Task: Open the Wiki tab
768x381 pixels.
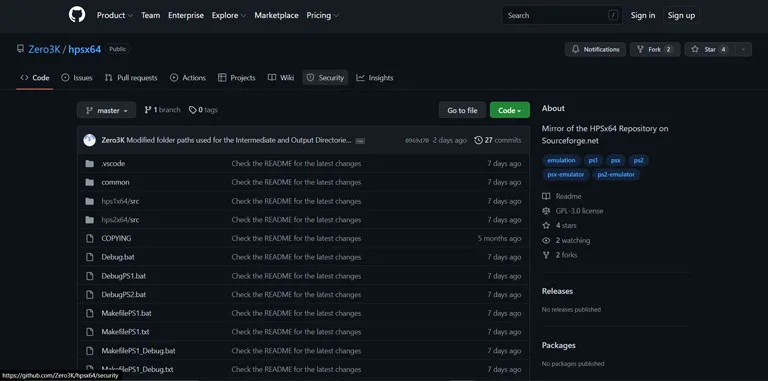Action: coord(281,77)
